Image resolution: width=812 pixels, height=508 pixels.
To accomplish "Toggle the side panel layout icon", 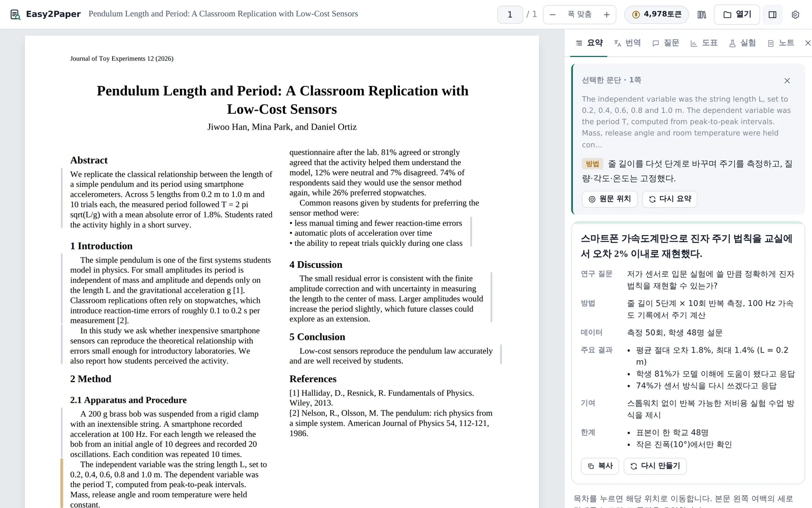I will (772, 15).
